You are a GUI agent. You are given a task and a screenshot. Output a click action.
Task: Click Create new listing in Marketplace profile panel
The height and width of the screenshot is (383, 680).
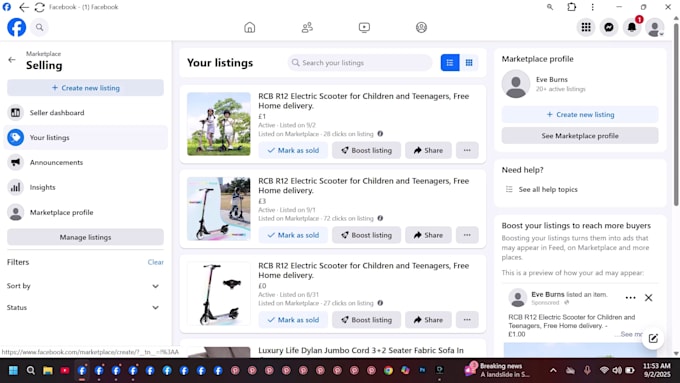(x=580, y=115)
